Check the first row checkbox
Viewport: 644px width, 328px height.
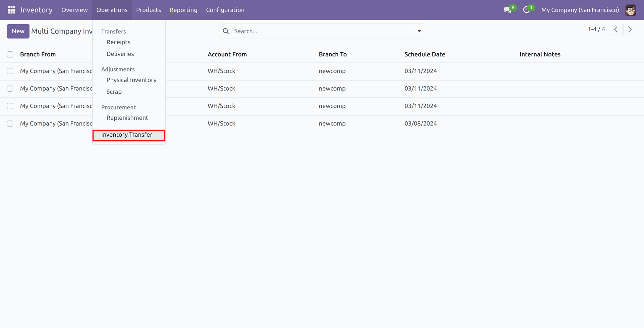(10, 71)
